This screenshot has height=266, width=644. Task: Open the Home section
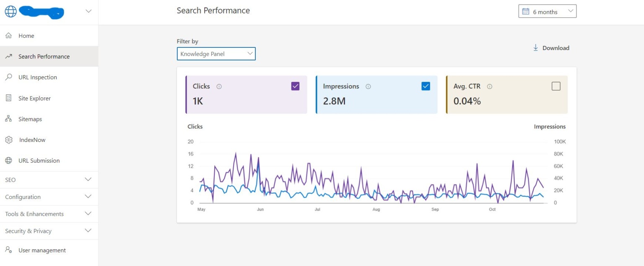(x=26, y=36)
